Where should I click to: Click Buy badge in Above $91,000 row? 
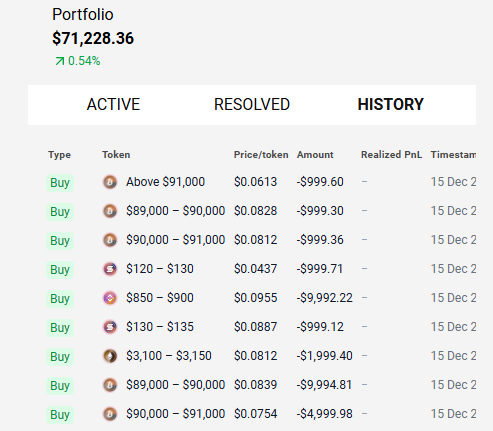tap(60, 183)
